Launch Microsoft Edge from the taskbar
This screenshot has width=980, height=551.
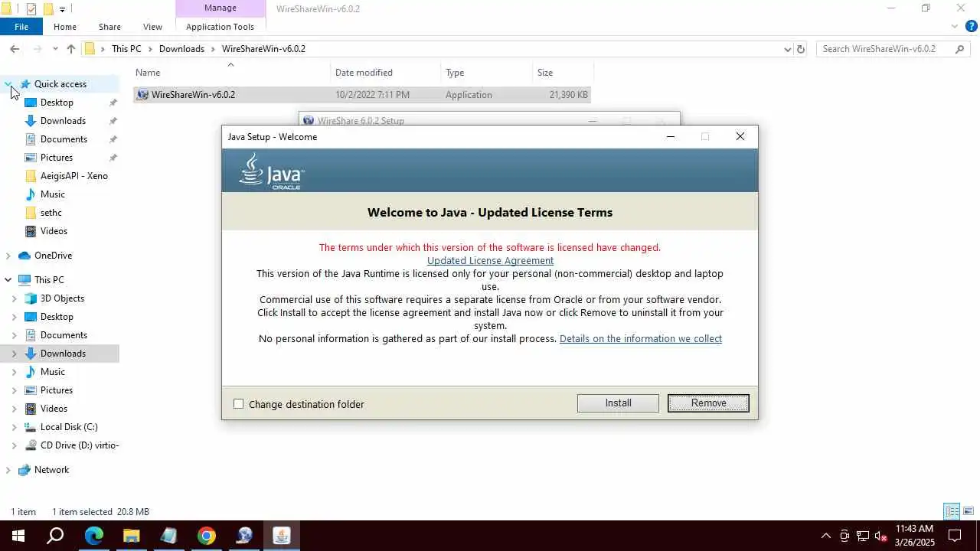93,536
